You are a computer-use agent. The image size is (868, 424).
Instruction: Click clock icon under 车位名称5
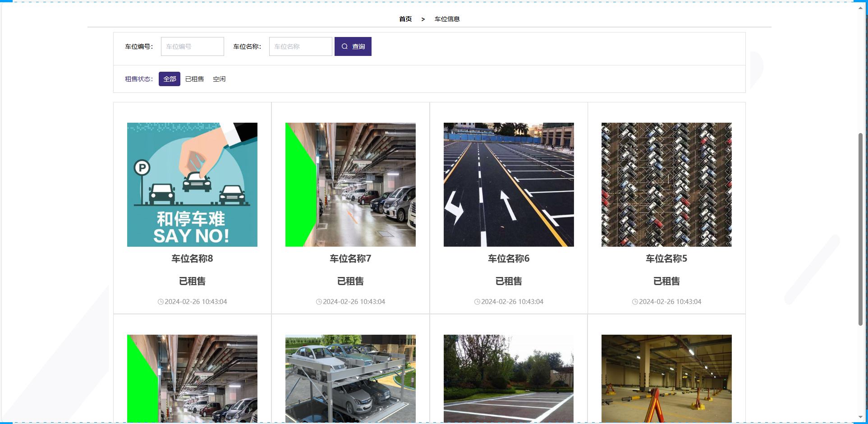635,302
